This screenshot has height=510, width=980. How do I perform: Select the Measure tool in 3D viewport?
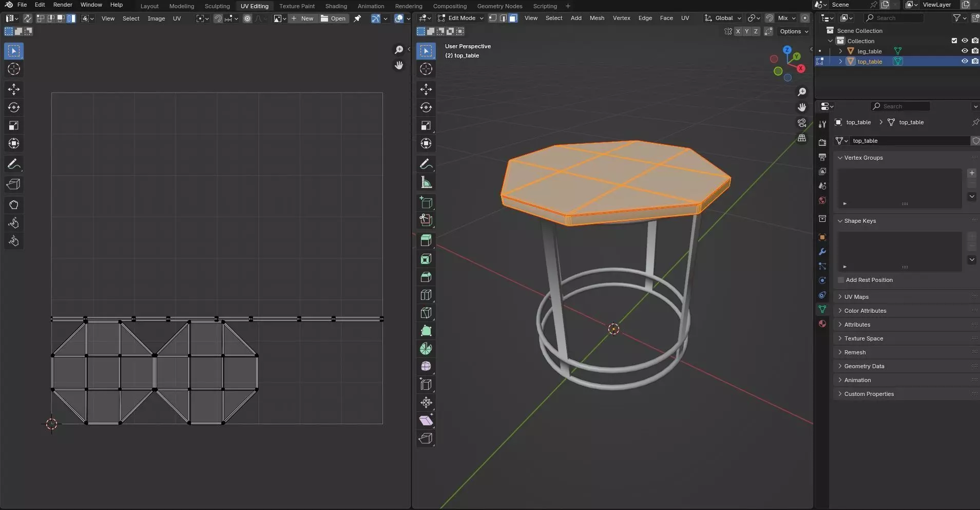(x=426, y=182)
